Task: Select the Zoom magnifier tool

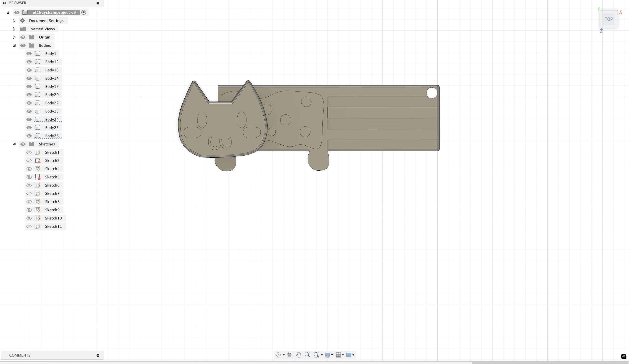Action: [x=307, y=354]
